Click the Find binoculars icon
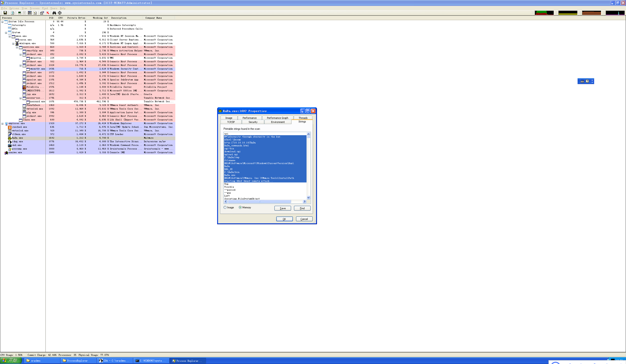 (x=54, y=13)
